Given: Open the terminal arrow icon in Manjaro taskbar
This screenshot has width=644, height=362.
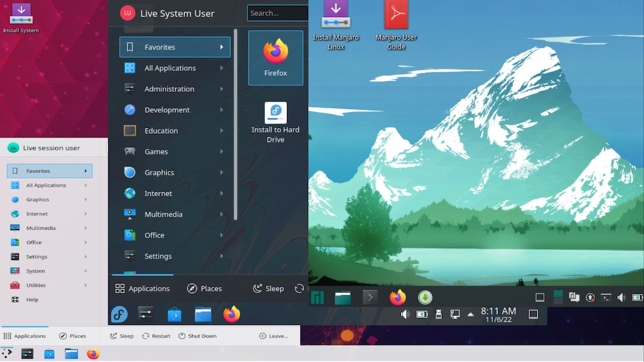Looking at the screenshot, I should click(370, 297).
